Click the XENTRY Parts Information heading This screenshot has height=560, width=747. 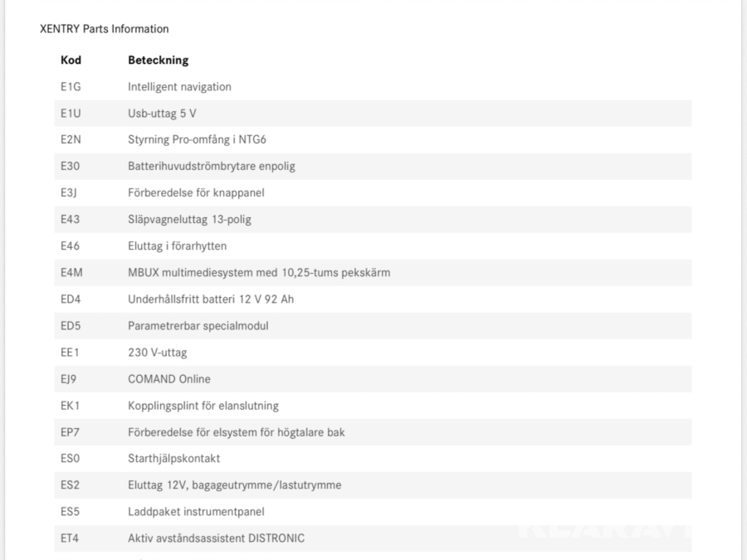click(x=104, y=29)
